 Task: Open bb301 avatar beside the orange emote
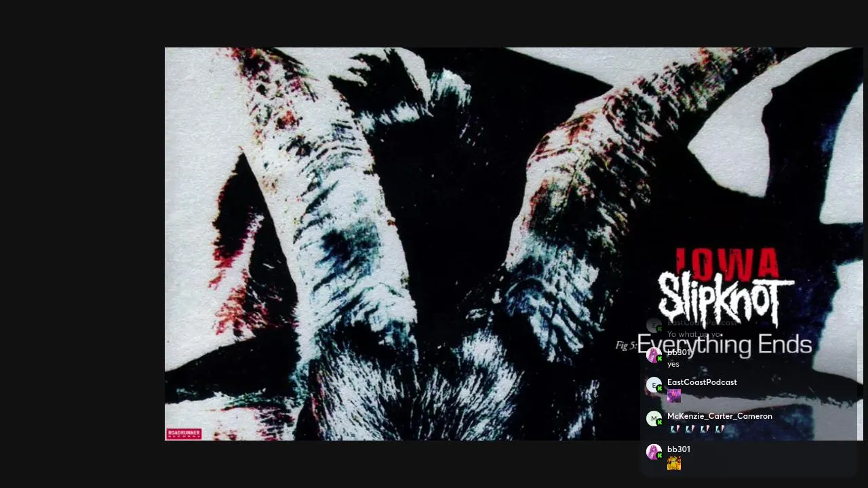pyautogui.click(x=654, y=452)
